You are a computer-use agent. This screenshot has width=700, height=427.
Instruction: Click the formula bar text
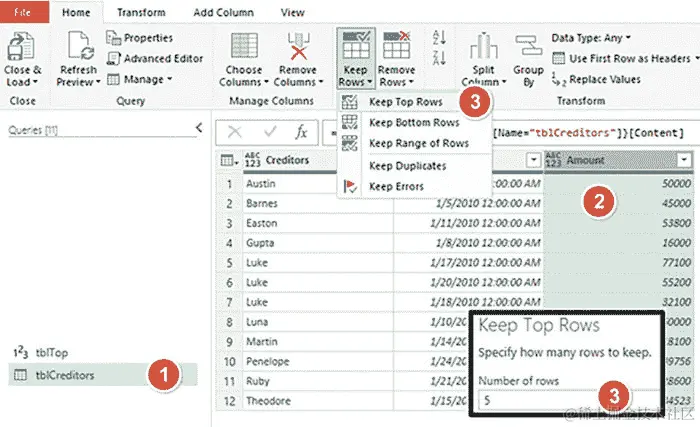coord(588,133)
